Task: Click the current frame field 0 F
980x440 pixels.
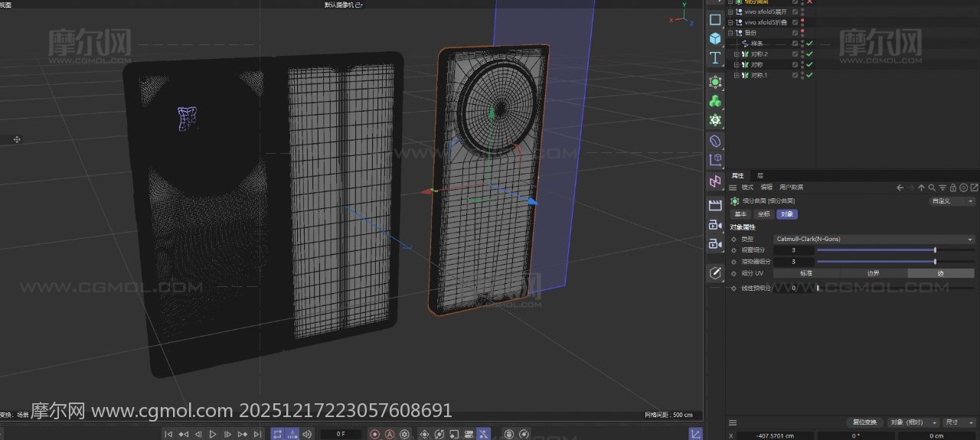Action: 341,434
